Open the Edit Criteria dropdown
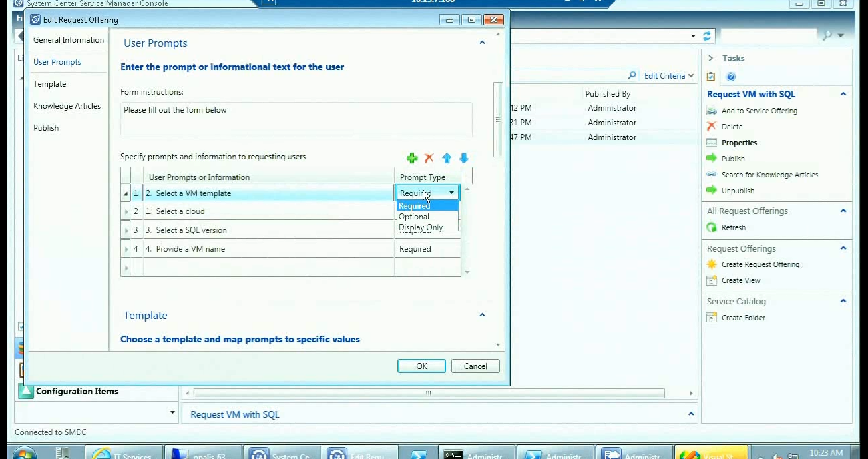This screenshot has width=868, height=459. [x=669, y=76]
